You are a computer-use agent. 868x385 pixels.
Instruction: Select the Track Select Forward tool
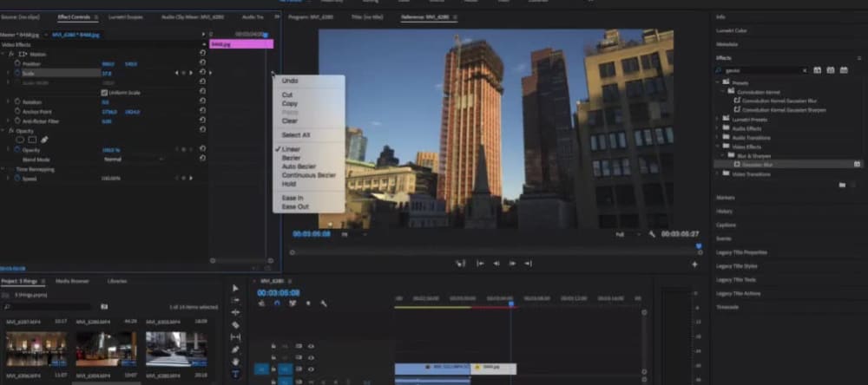[235, 300]
